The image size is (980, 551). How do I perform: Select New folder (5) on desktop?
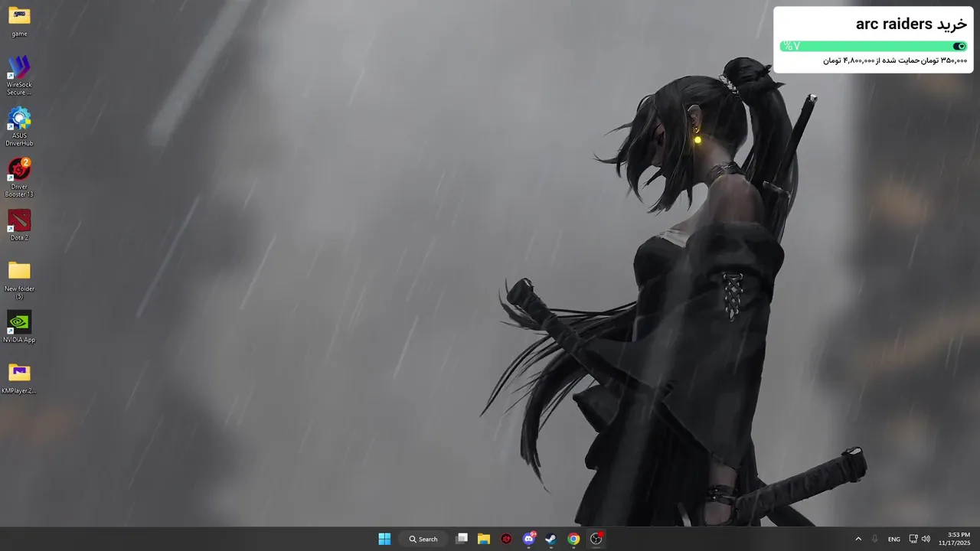(x=19, y=279)
